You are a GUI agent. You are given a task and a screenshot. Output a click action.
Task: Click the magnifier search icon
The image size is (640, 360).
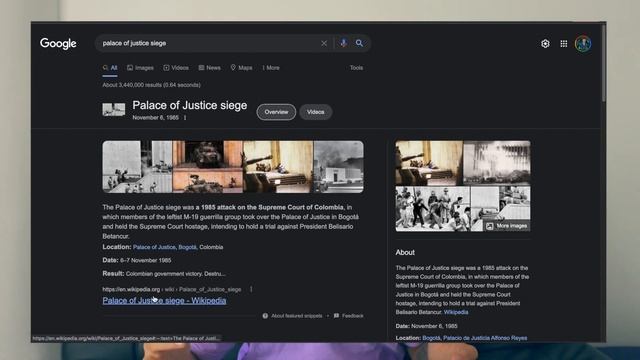point(359,43)
